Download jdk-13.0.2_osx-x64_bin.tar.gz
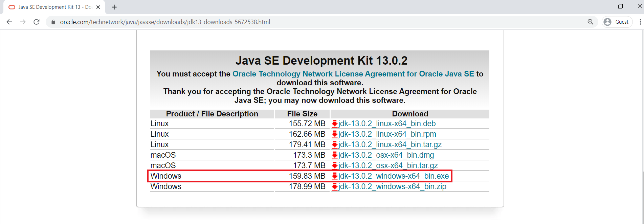The image size is (644, 224). point(388,165)
